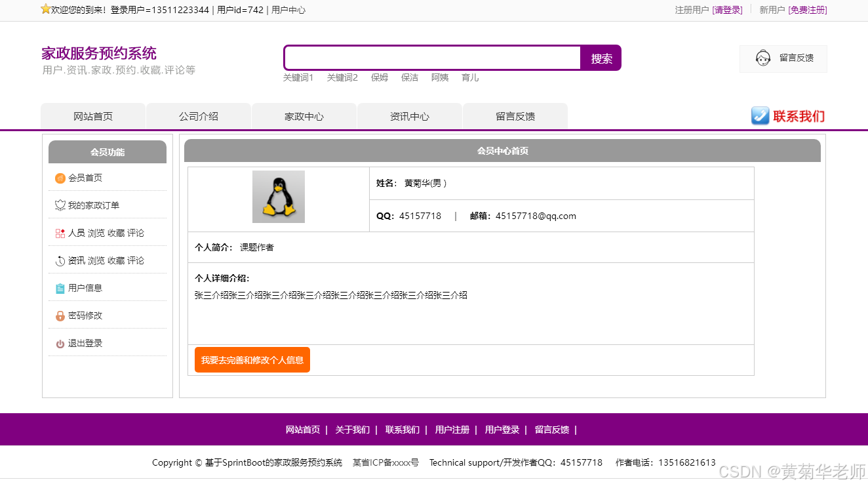
Task: Open 我的家政订单 from the member sidebar
Action: tap(59, 205)
